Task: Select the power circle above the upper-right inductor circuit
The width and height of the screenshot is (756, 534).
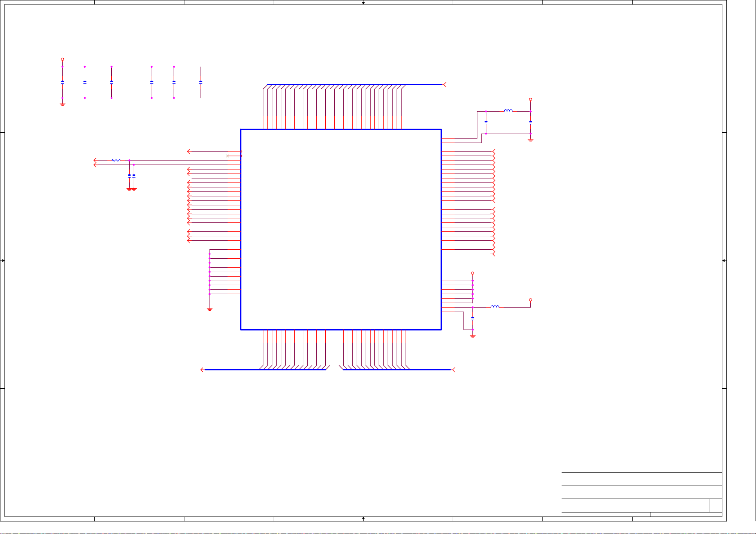Action: (531, 100)
